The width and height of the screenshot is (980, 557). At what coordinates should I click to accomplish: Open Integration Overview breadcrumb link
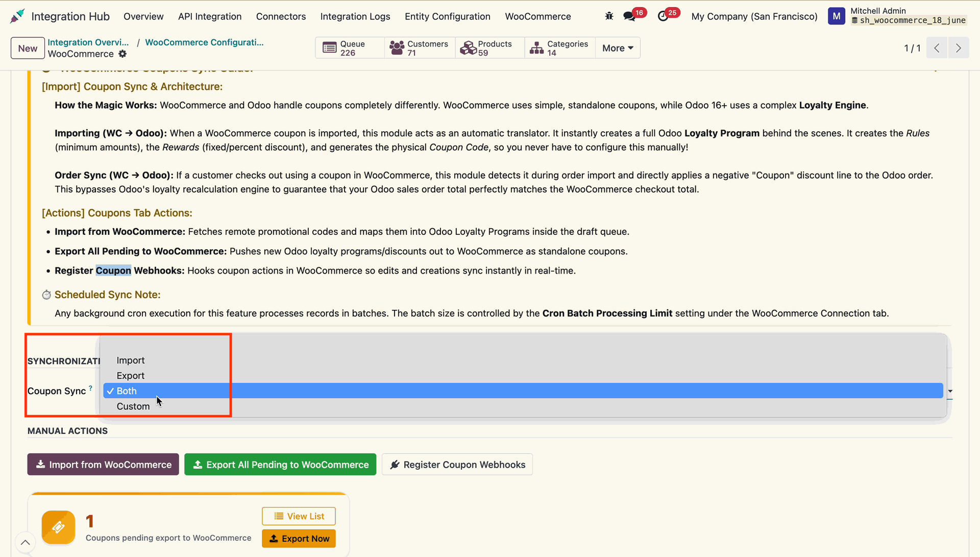(88, 42)
